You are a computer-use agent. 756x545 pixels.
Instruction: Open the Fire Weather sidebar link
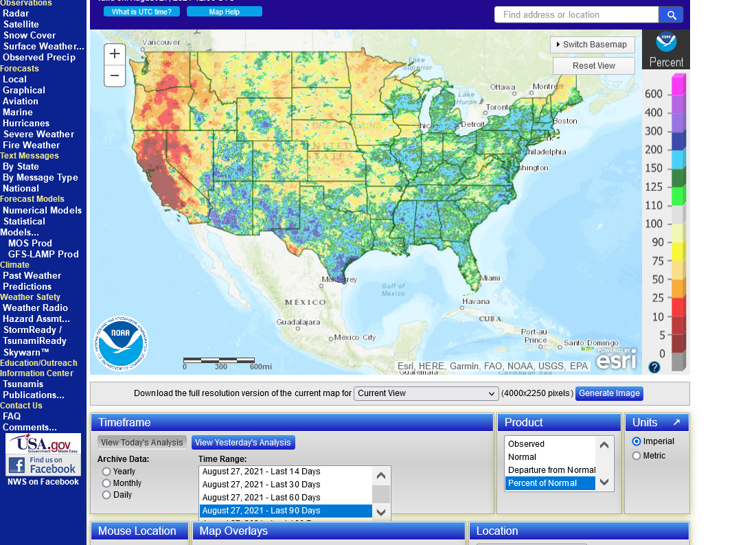(32, 146)
